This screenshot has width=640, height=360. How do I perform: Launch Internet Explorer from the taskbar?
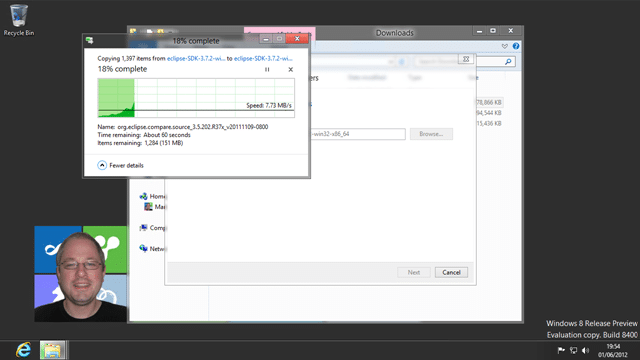tap(23, 350)
